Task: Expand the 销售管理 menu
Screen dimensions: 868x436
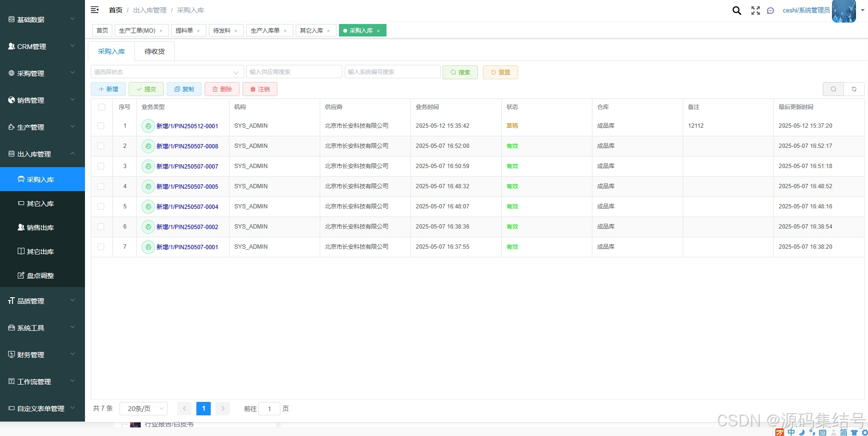Action: (42, 100)
